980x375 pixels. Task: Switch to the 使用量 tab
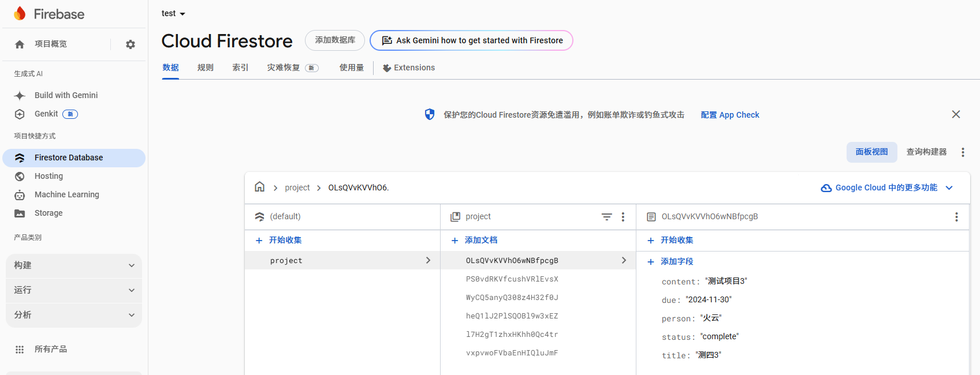[x=352, y=67]
